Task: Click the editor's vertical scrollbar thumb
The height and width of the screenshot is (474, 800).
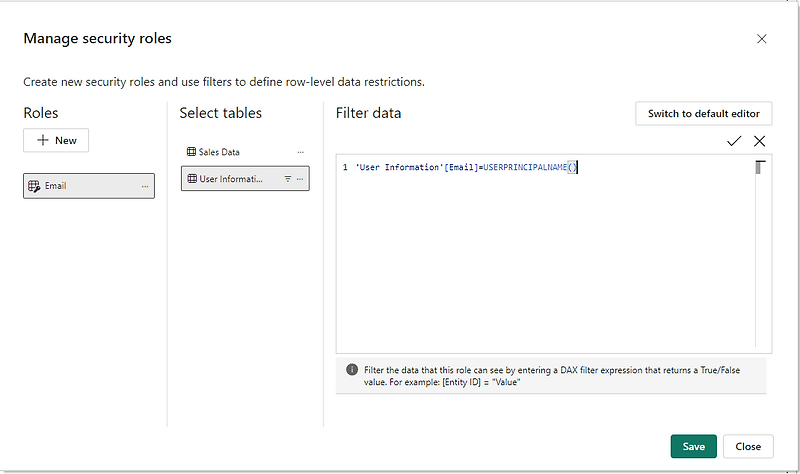Action: (x=760, y=167)
